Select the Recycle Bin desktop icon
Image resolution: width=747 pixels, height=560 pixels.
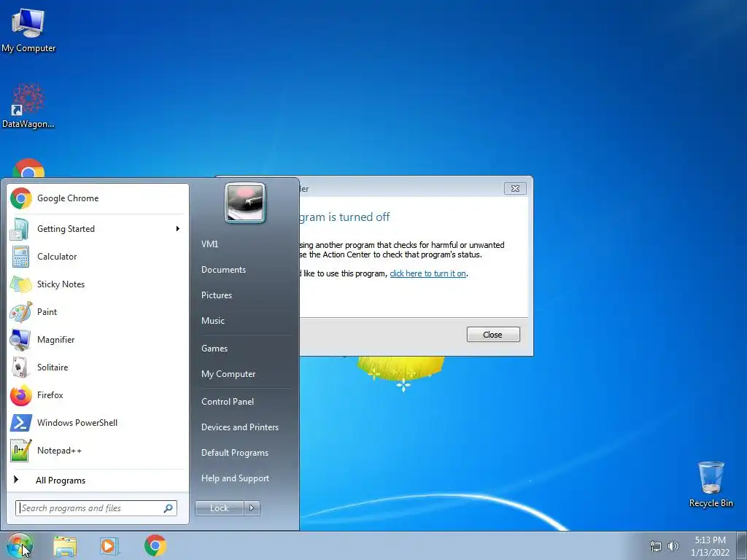coord(711,484)
